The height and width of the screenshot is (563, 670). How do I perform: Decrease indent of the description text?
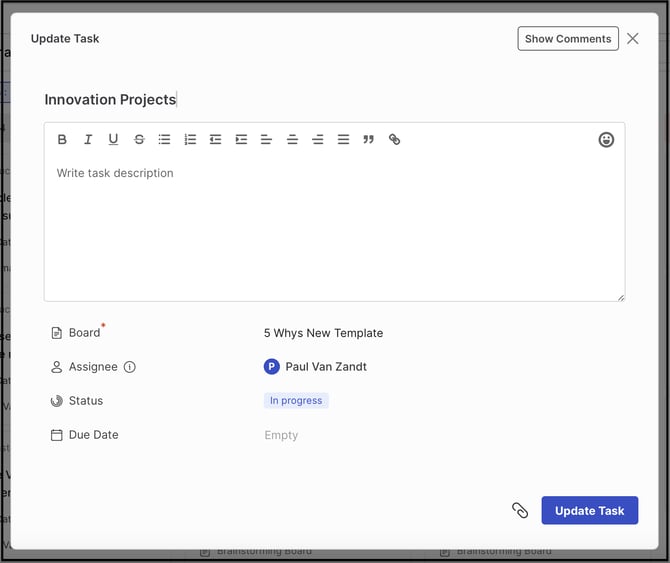coord(215,140)
